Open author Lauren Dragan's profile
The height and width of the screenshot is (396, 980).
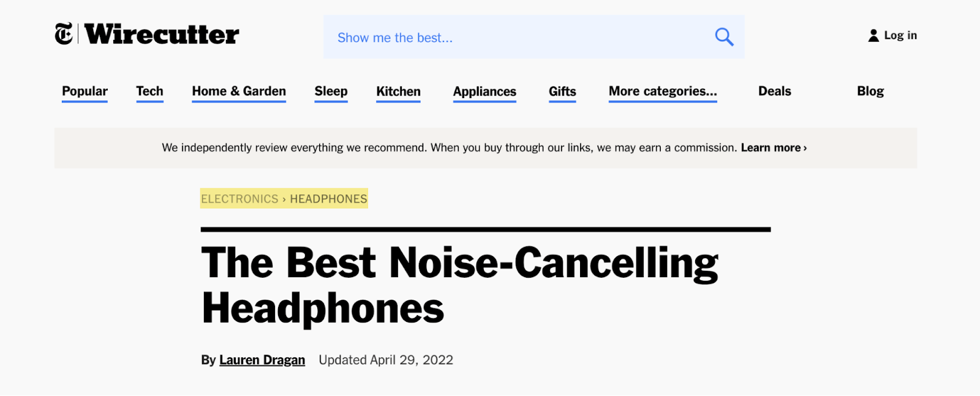click(x=262, y=360)
